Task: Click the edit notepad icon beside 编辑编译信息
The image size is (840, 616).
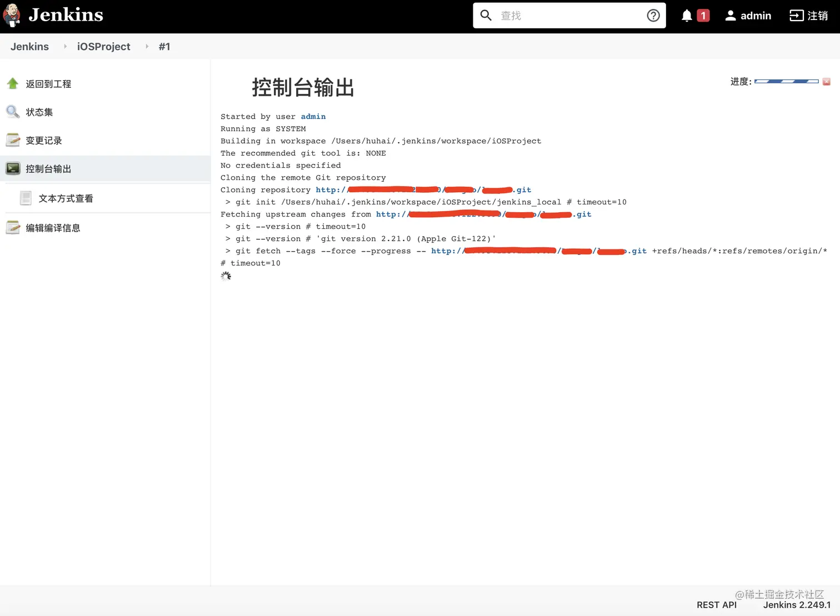Action: 13,227
